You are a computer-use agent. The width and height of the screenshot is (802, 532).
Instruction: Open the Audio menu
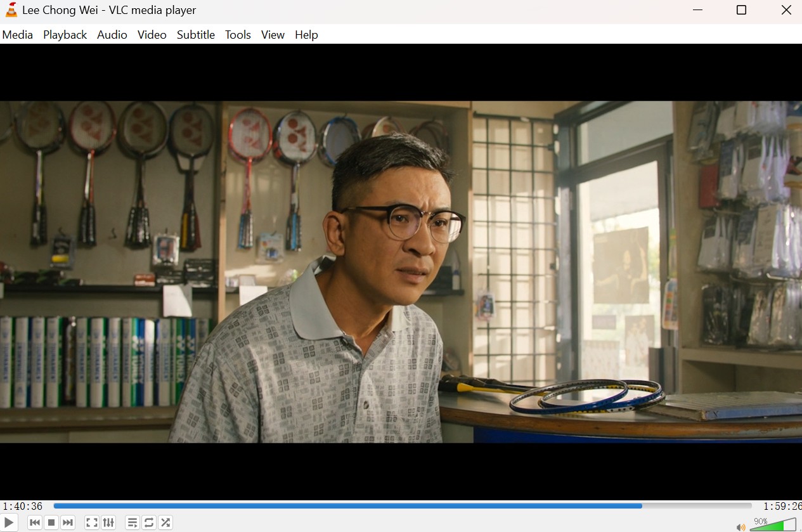click(x=112, y=35)
